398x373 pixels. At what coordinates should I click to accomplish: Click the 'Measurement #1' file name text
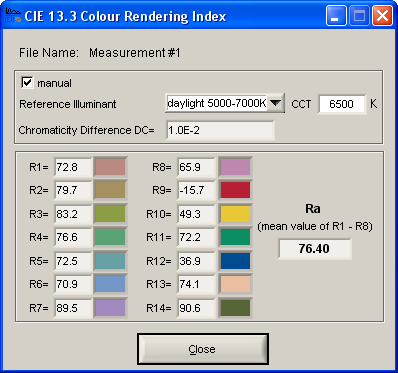click(x=135, y=53)
